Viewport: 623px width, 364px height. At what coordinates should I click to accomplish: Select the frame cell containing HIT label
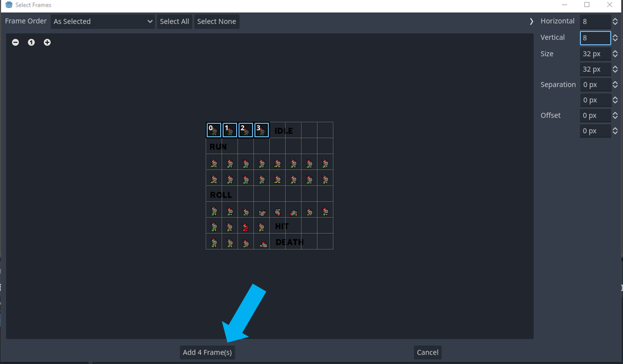pos(278,226)
